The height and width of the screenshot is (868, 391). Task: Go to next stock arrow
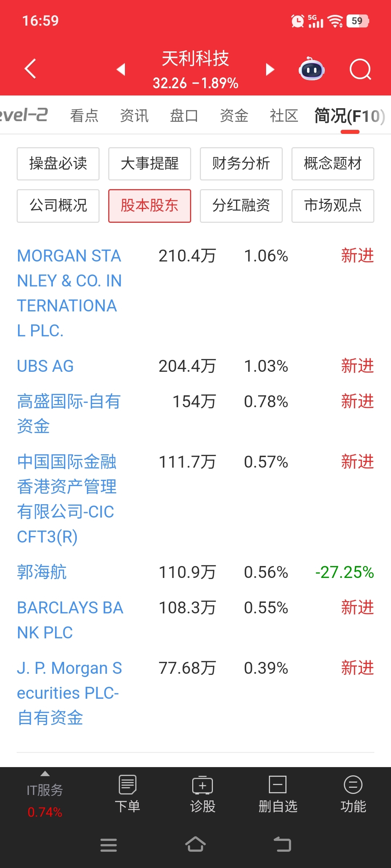pos(270,69)
